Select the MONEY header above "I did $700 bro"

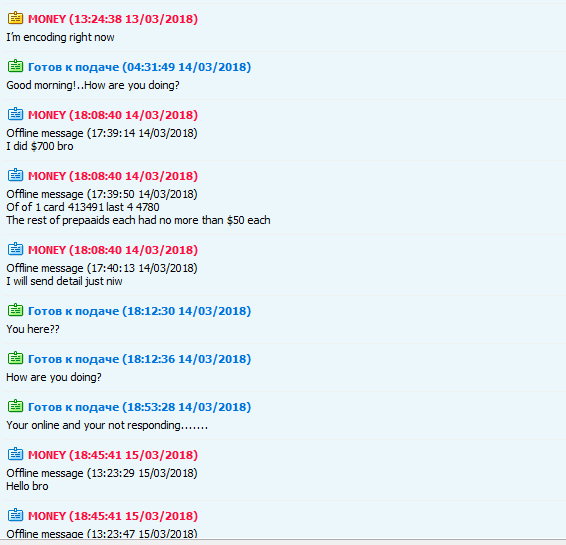[113, 115]
